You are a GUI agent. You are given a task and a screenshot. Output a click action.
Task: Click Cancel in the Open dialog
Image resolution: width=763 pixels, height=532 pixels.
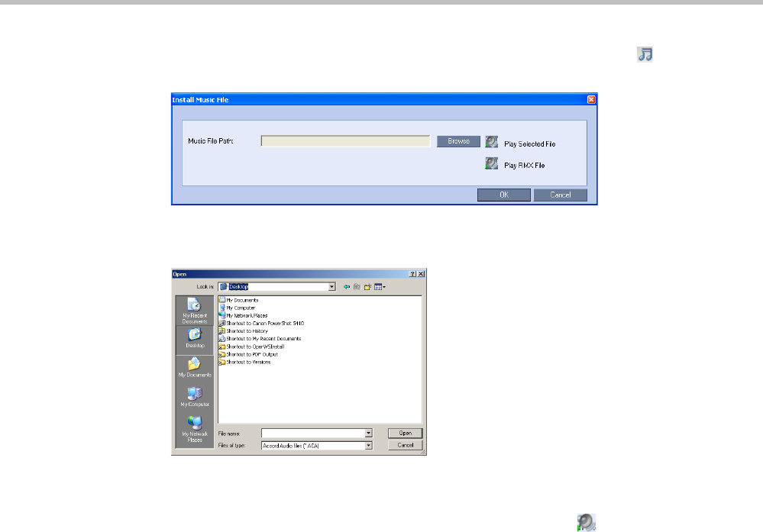point(405,445)
